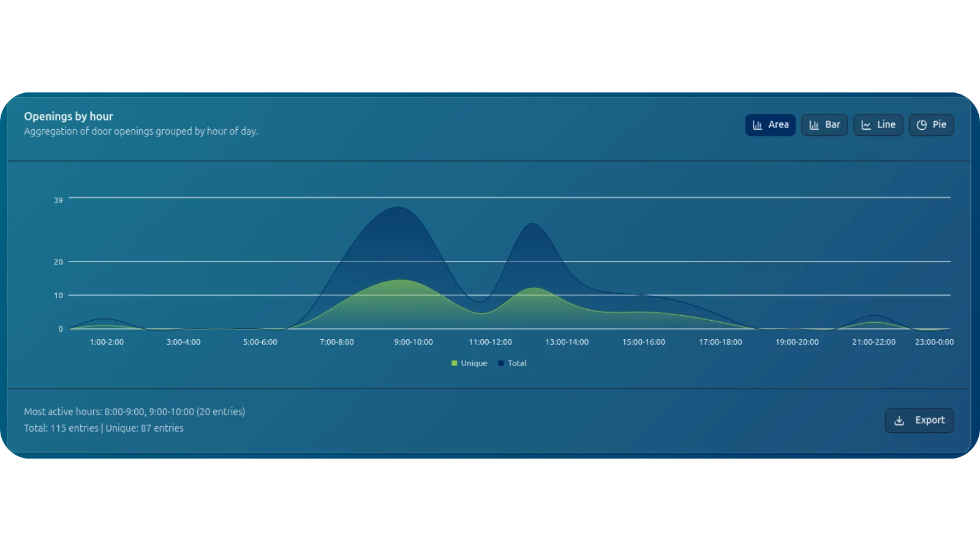The width and height of the screenshot is (980, 551).
Task: Click the Aggregation of door openings subtitle
Action: pos(141,132)
